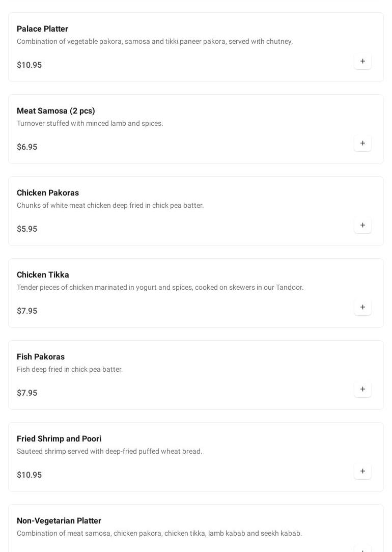The height and width of the screenshot is (552, 392).
Task: Add Meat Samosa using the plus icon
Action: [362, 143]
